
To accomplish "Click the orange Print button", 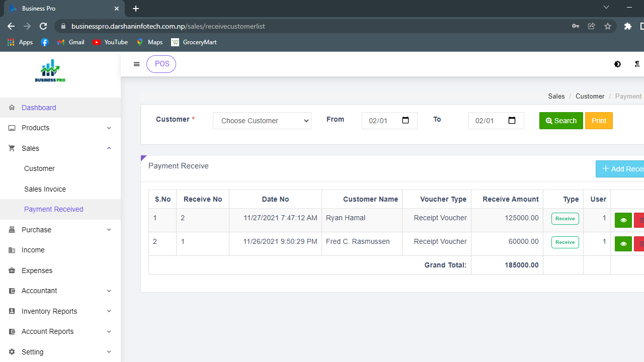I will point(599,121).
